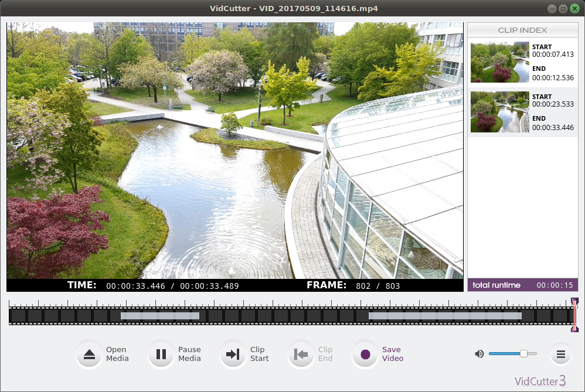Viewport: 585px width, 392px height.
Task: Click the video preview area
Action: tap(234, 151)
